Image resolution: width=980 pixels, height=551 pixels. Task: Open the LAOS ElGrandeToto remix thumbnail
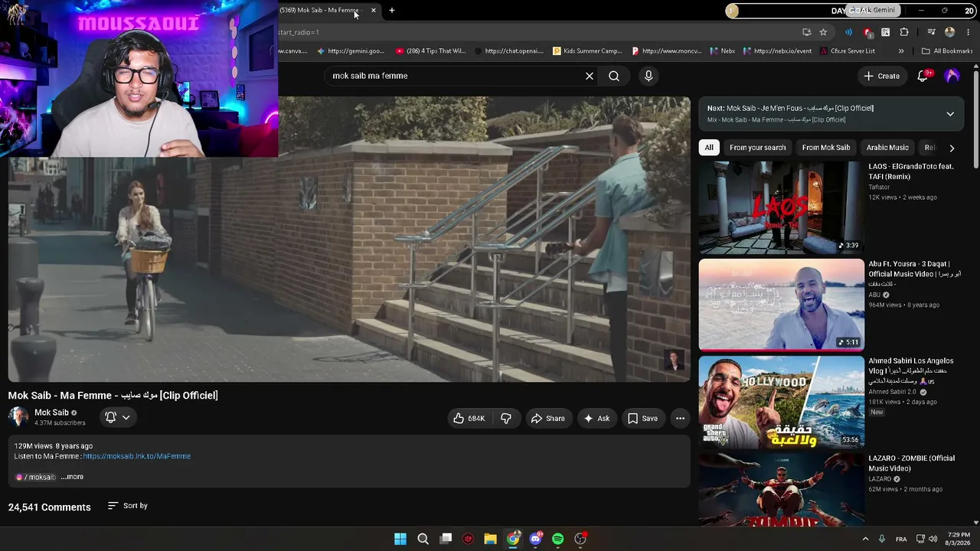[x=781, y=207]
